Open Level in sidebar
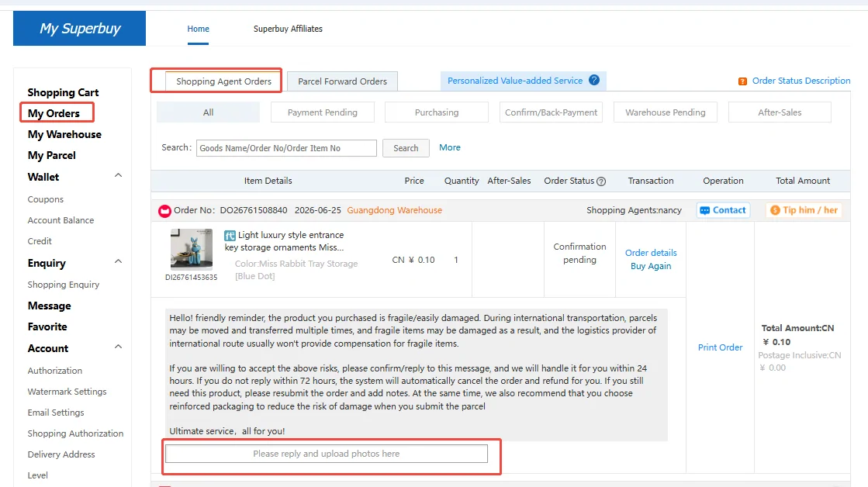Screen dimensions: 868x487 coord(38,475)
